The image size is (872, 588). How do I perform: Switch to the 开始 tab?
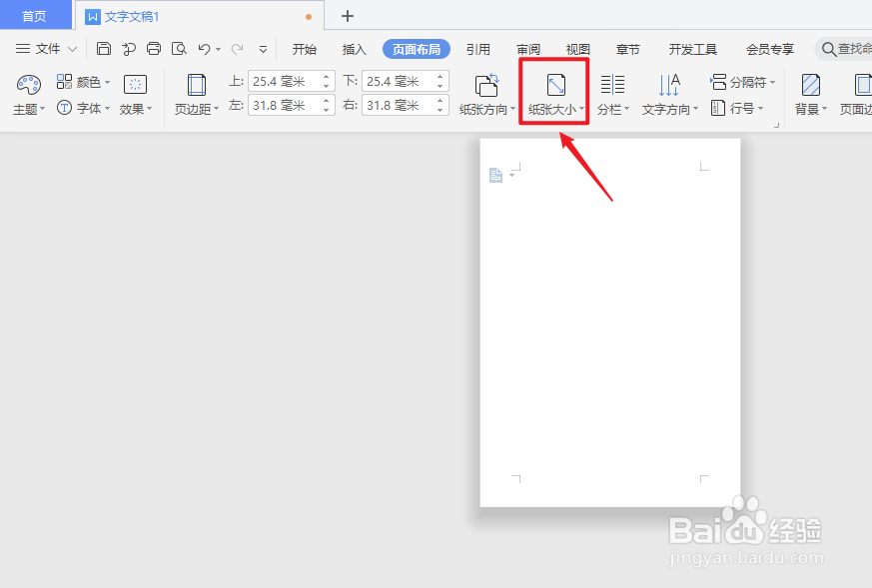click(x=305, y=50)
